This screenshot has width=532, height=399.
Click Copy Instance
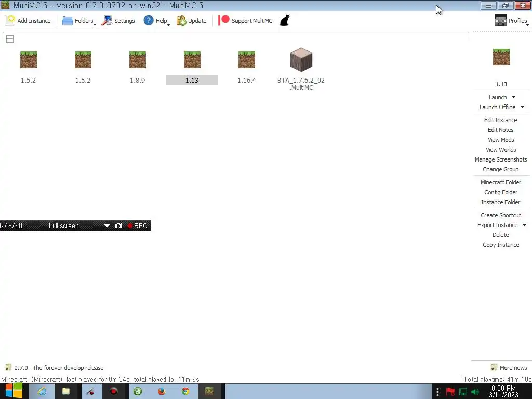coord(501,245)
